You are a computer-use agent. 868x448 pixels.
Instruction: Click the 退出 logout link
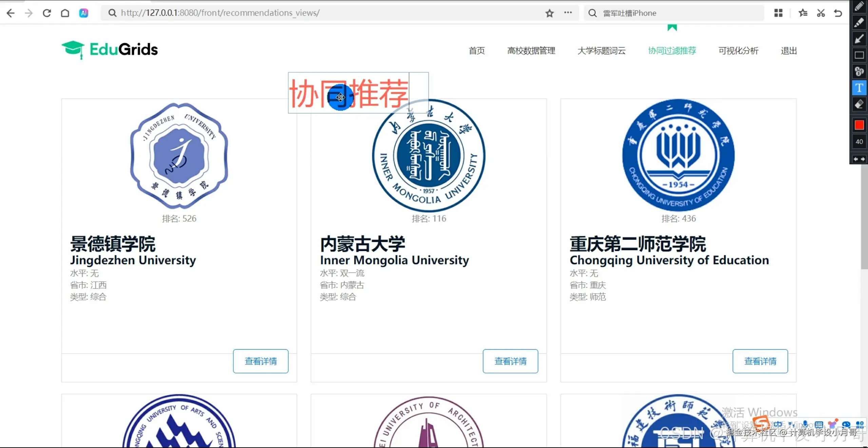coord(789,51)
